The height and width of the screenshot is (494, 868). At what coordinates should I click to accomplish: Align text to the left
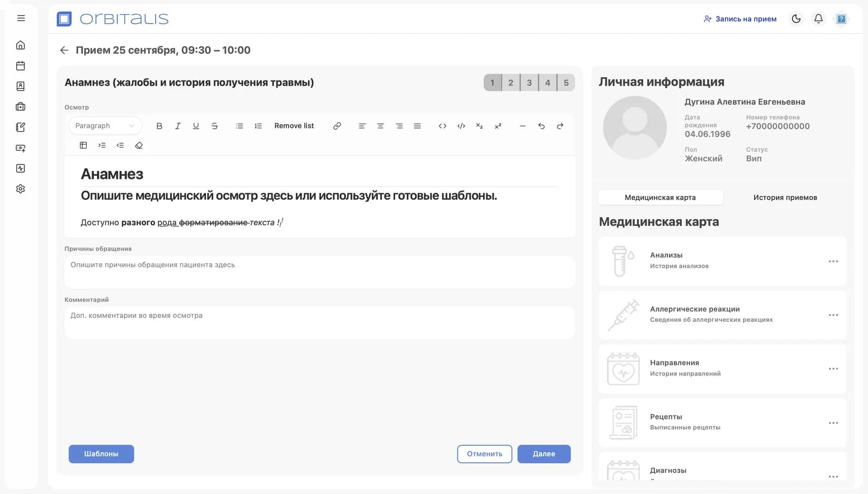tap(362, 126)
